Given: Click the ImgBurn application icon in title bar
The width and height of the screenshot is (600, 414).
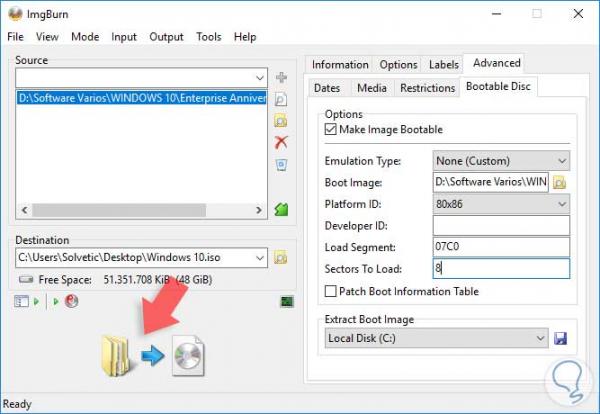Looking at the screenshot, I should tap(15, 14).
